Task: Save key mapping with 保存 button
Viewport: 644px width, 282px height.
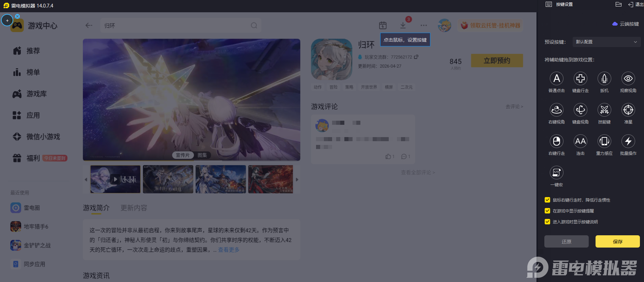Action: [x=618, y=241]
